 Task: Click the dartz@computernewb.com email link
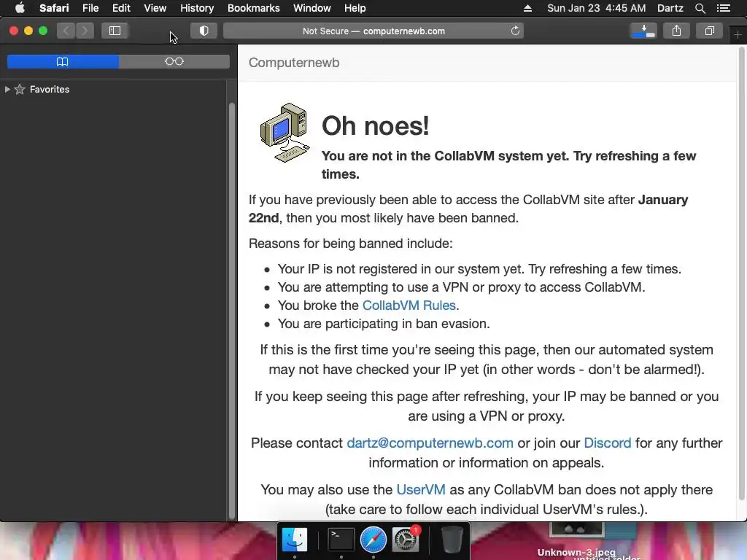(x=430, y=443)
